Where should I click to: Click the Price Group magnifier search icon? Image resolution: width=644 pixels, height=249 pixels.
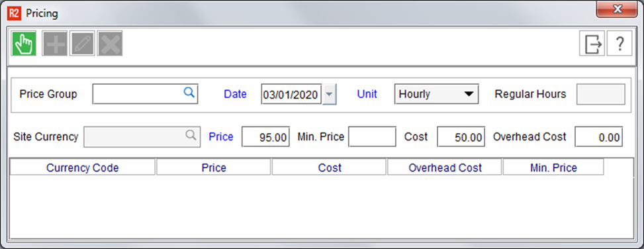pyautogui.click(x=189, y=93)
